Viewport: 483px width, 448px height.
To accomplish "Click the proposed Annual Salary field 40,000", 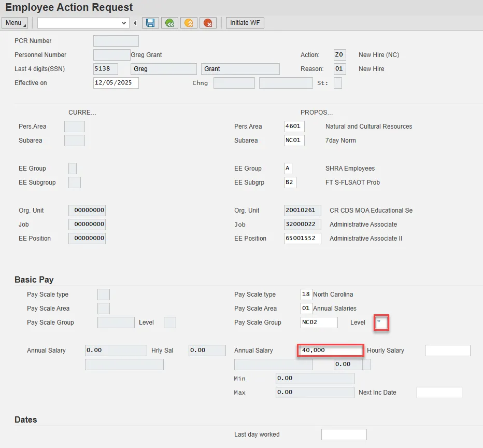I will (330, 351).
